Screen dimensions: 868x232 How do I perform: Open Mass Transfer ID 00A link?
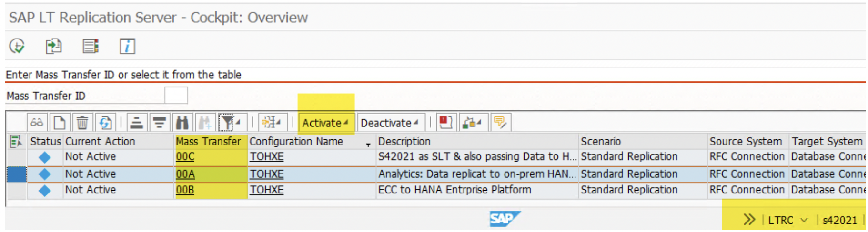pyautogui.click(x=185, y=174)
